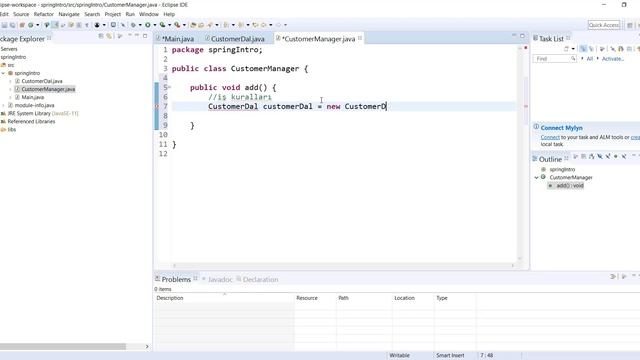Screen dimensions: 640x360
Task: Click the Open Perspective icon
Action: click(630, 25)
